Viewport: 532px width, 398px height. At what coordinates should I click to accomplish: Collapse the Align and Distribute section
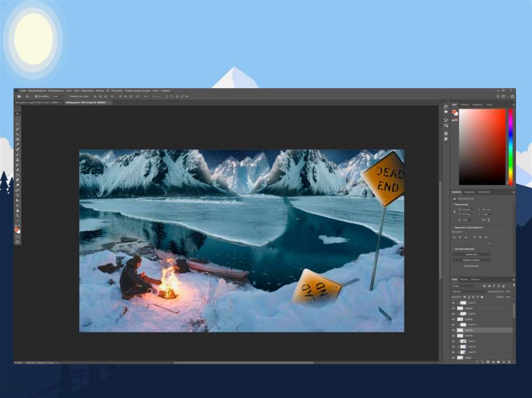pos(453,227)
